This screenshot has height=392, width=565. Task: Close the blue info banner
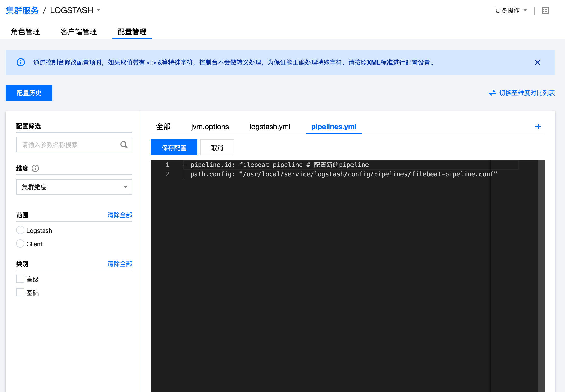537,62
